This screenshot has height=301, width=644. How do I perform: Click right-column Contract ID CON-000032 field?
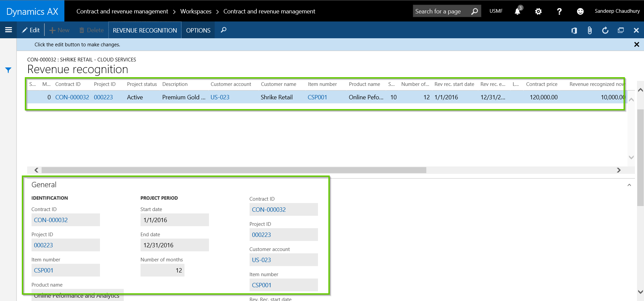click(x=284, y=209)
